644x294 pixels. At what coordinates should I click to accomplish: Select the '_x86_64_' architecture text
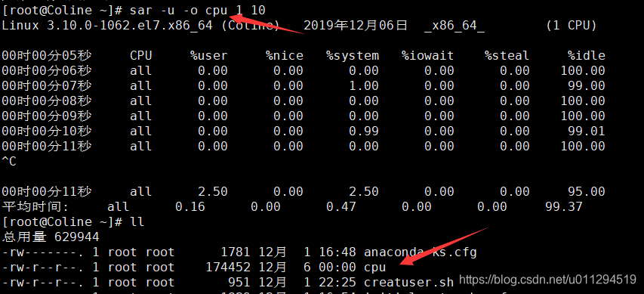click(454, 26)
